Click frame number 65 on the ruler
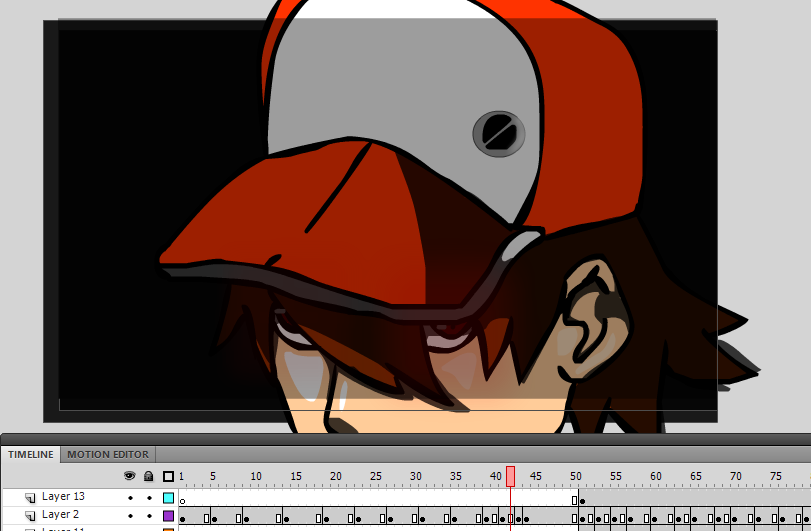The image size is (811, 531). [696, 476]
